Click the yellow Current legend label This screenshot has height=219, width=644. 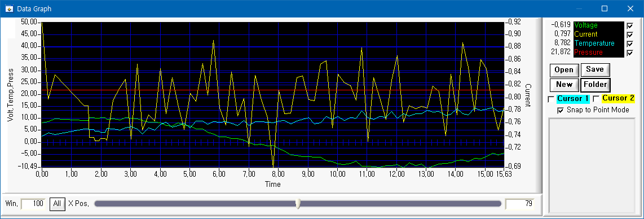pyautogui.click(x=586, y=34)
